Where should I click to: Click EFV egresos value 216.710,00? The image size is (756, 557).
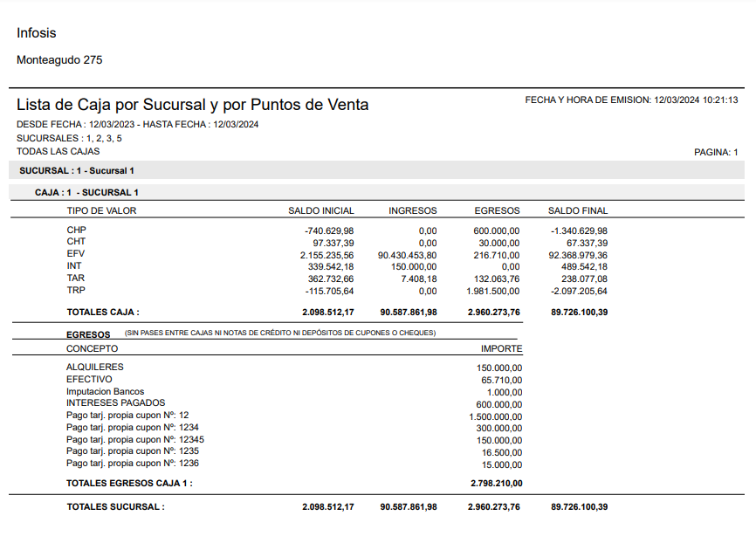tap(497, 255)
